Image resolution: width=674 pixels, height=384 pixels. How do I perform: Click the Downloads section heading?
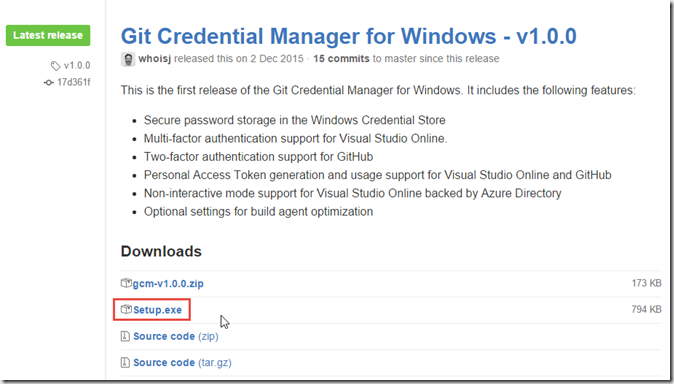tap(161, 251)
